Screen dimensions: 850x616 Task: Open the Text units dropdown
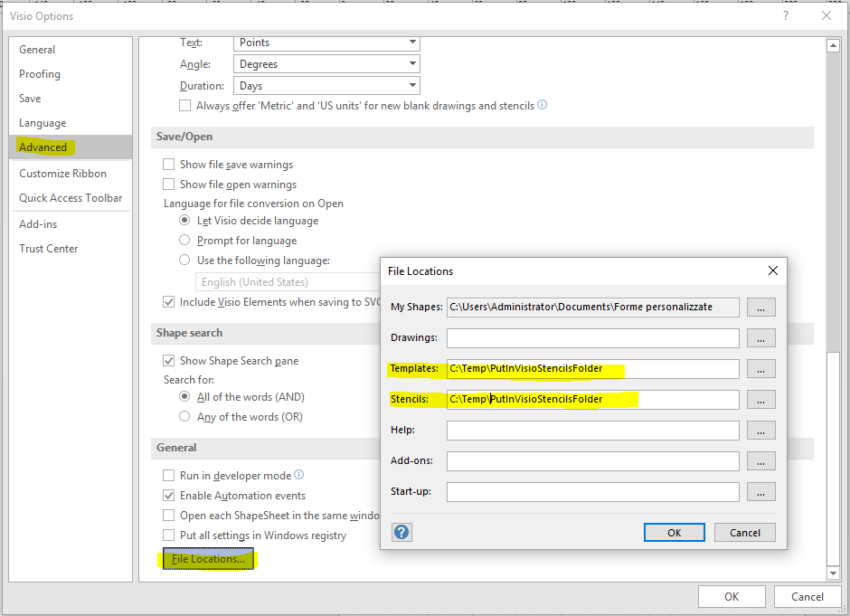pos(326,43)
